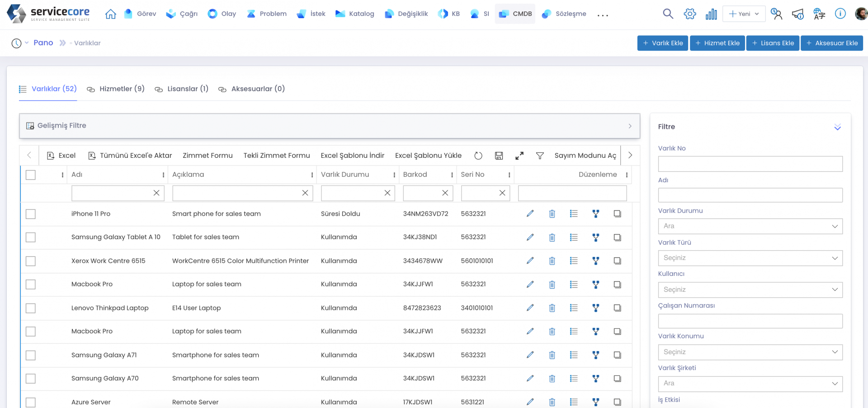Click the Varlık Ekle button

pyautogui.click(x=662, y=43)
